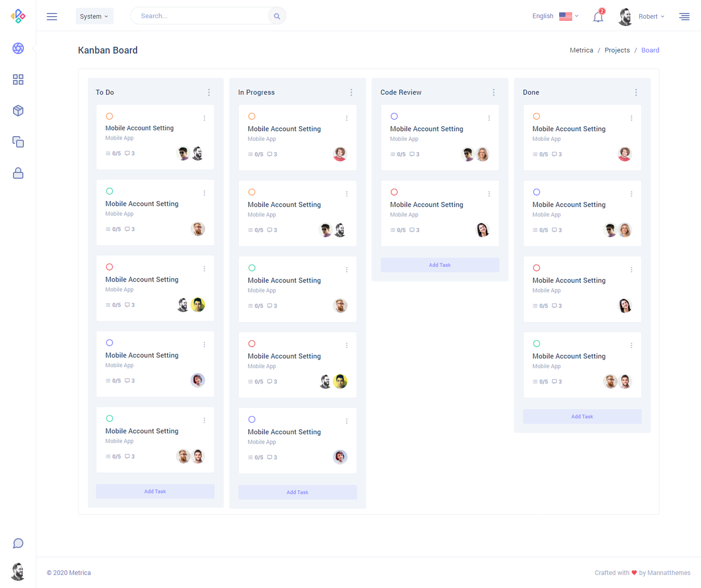Expand the System dropdown
This screenshot has width=701, height=588.
pos(94,17)
